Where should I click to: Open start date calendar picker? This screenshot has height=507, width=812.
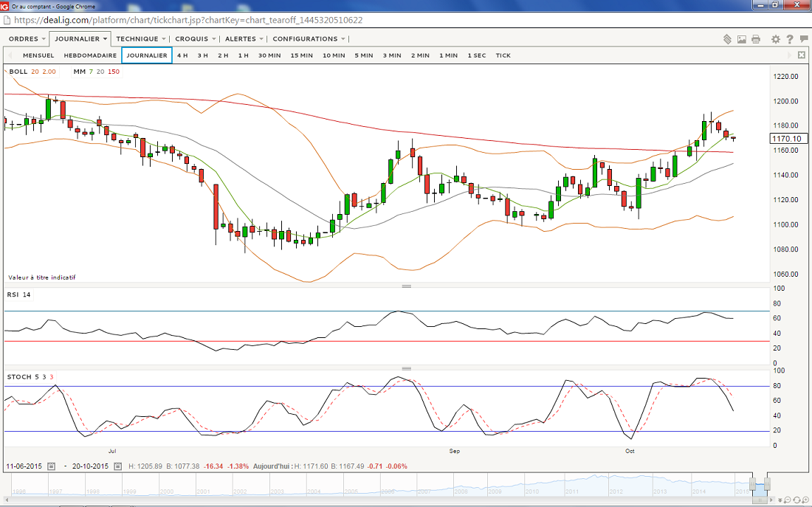[51, 466]
